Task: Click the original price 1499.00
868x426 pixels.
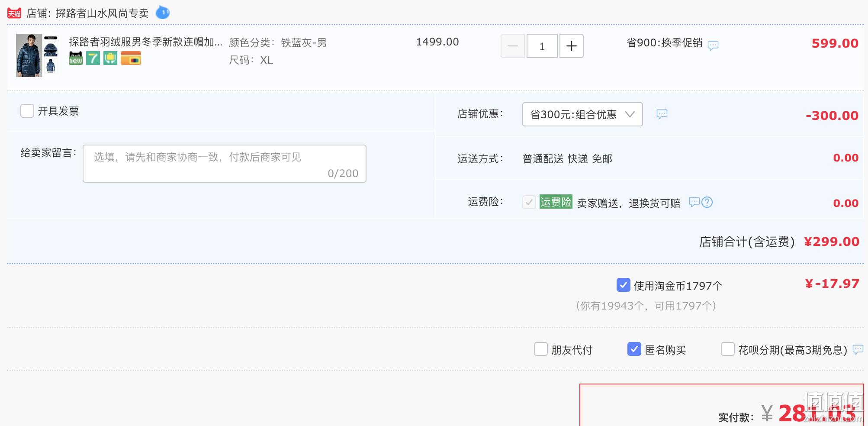Action: pyautogui.click(x=437, y=42)
